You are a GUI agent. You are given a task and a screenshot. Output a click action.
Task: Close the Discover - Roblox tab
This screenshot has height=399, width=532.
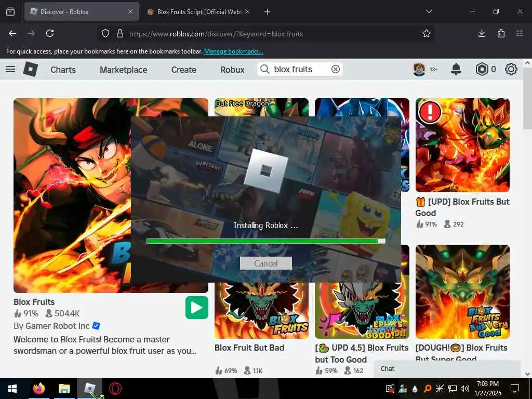coord(130,11)
